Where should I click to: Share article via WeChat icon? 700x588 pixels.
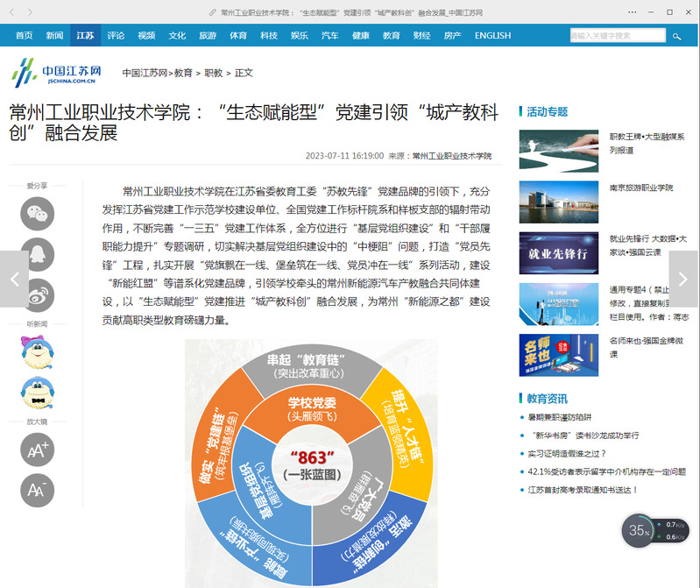[x=37, y=213]
